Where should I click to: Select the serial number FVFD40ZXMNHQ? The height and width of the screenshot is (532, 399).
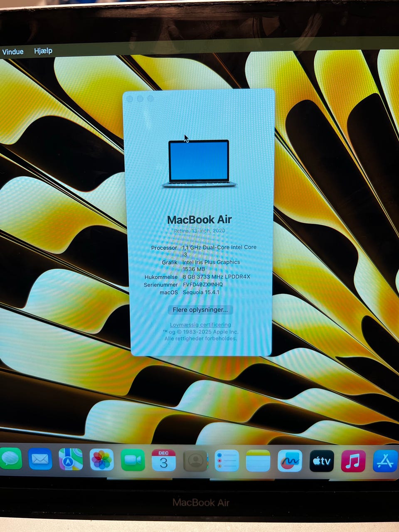tap(203, 285)
